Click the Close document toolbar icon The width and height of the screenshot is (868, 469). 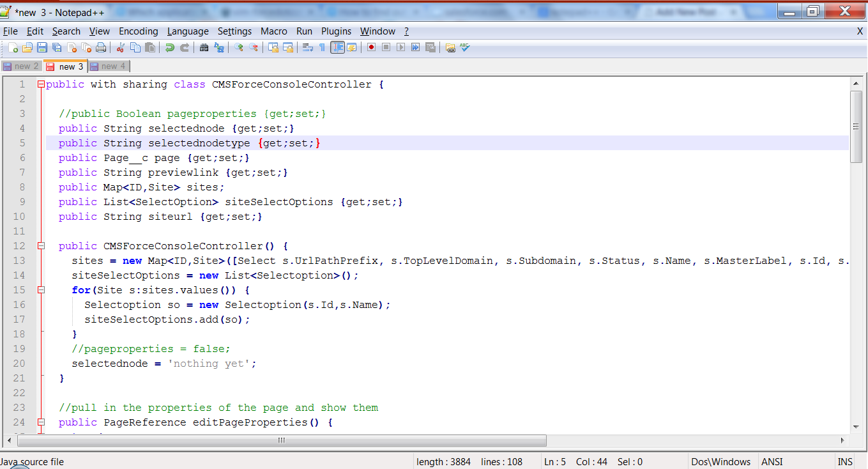point(72,47)
